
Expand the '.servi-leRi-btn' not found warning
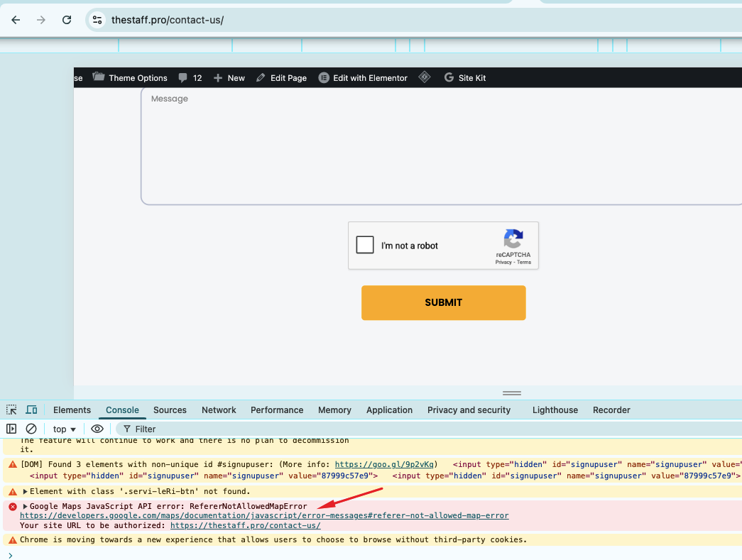click(x=25, y=491)
